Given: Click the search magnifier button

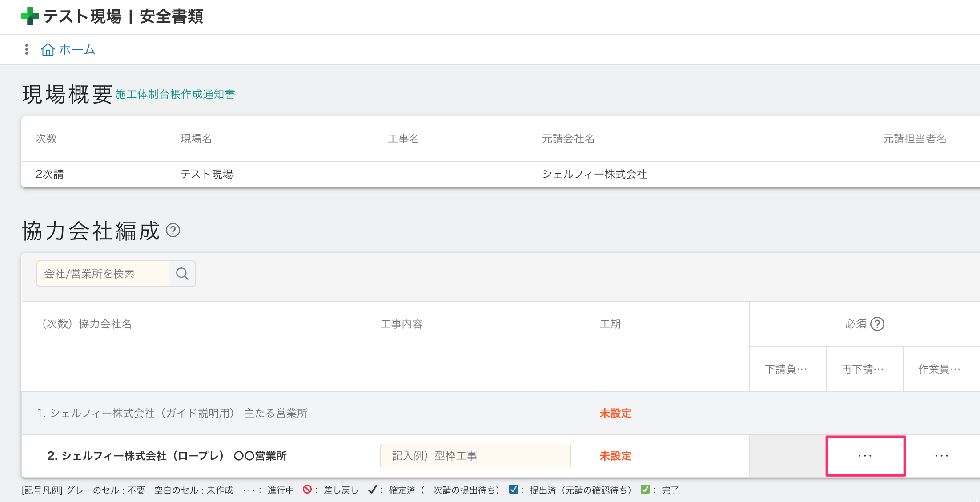Looking at the screenshot, I should [x=182, y=274].
